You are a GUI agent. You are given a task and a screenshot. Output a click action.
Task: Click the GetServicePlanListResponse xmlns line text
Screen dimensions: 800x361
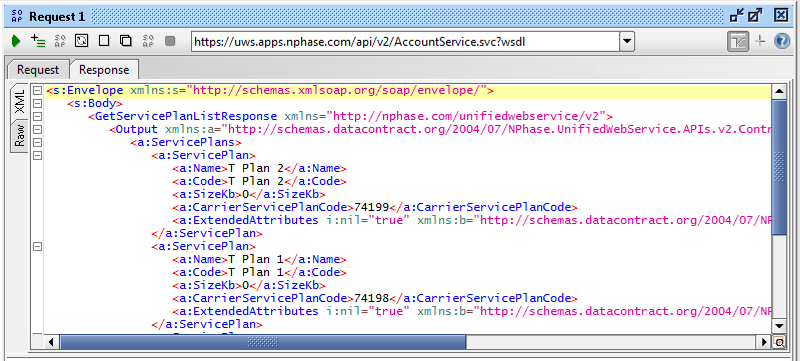[x=351, y=117]
